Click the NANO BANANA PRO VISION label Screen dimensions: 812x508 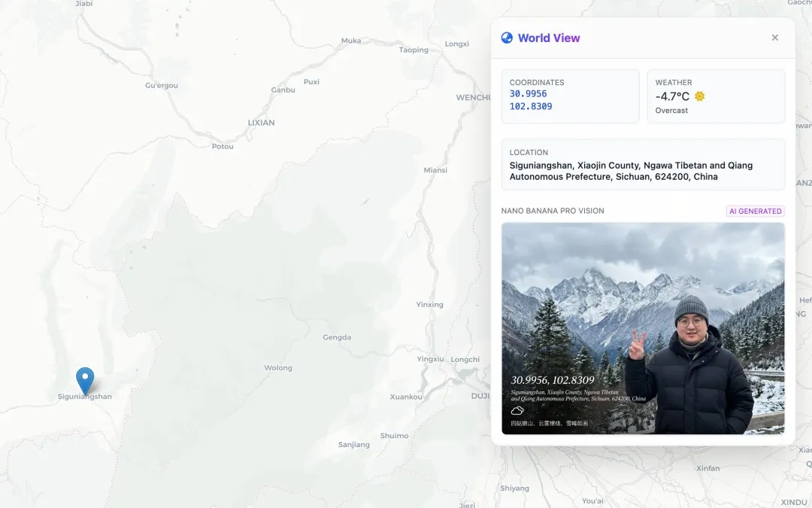tap(553, 211)
